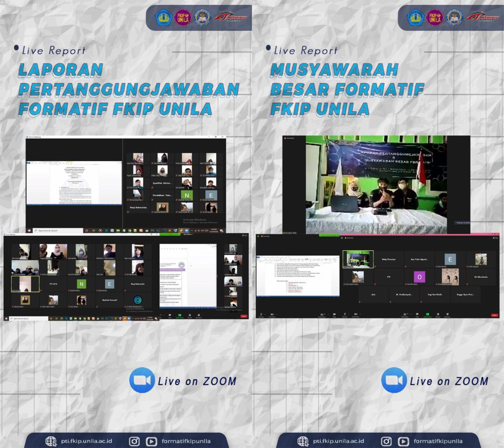Select the Medinfo Formatif participant tile
504x448 pixels.
(110, 300)
